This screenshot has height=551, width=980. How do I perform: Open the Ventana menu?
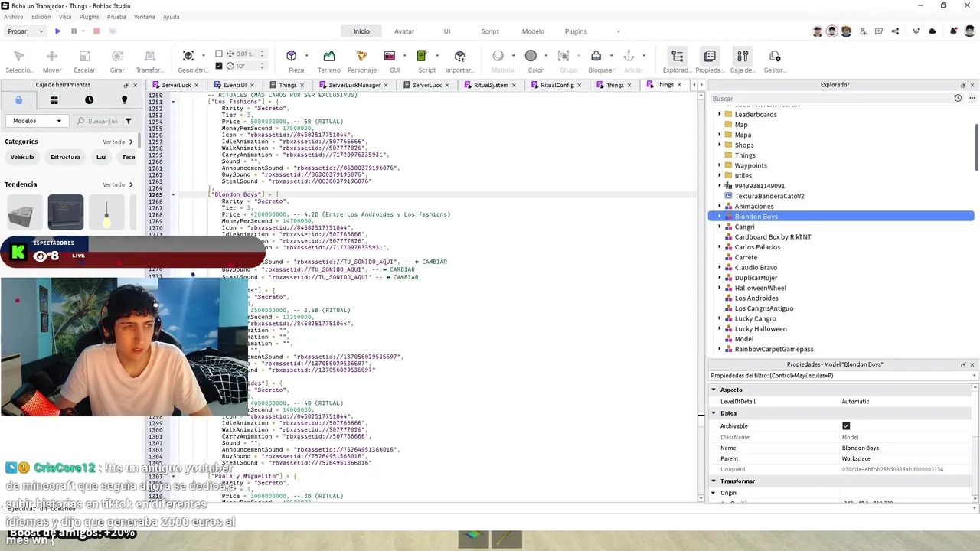tap(144, 17)
